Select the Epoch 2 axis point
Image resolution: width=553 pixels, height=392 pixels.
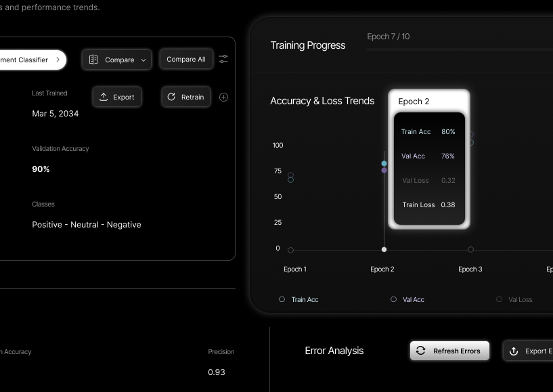tap(384, 249)
